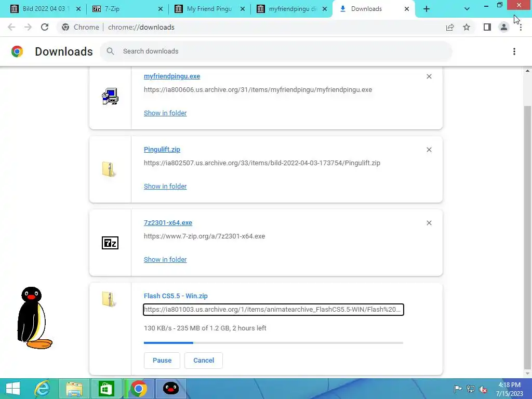This screenshot has height=399, width=532.
Task: Click the browser back arrow
Action: coord(11,27)
